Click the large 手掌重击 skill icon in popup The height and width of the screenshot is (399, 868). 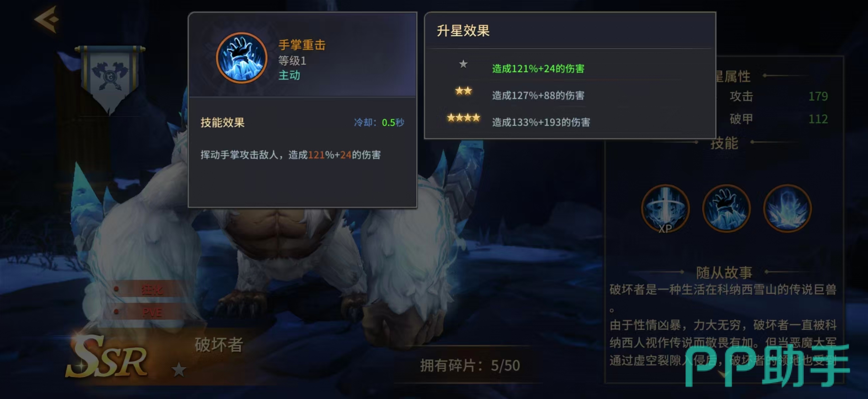pyautogui.click(x=242, y=58)
